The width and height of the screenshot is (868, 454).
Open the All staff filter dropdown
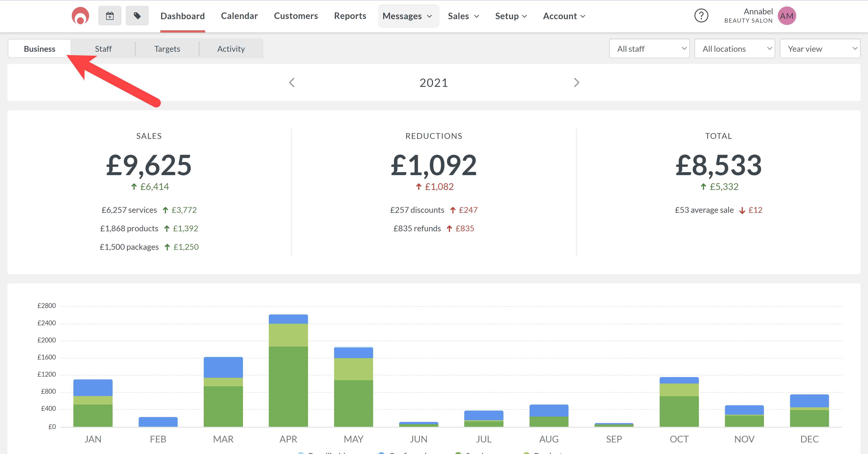[x=649, y=49]
